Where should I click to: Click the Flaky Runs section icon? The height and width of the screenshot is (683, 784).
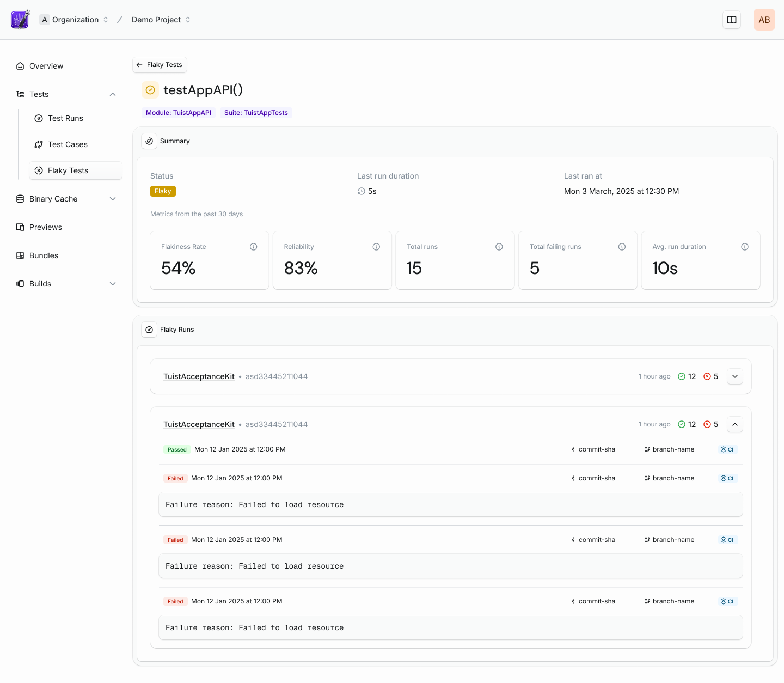(x=149, y=330)
